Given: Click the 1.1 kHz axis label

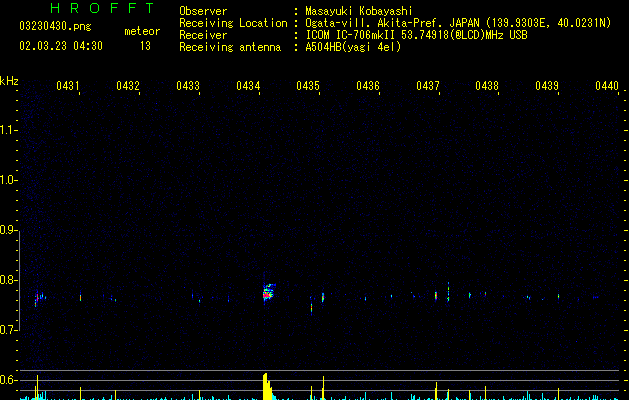Looking at the screenshot, I should [x=8, y=130].
